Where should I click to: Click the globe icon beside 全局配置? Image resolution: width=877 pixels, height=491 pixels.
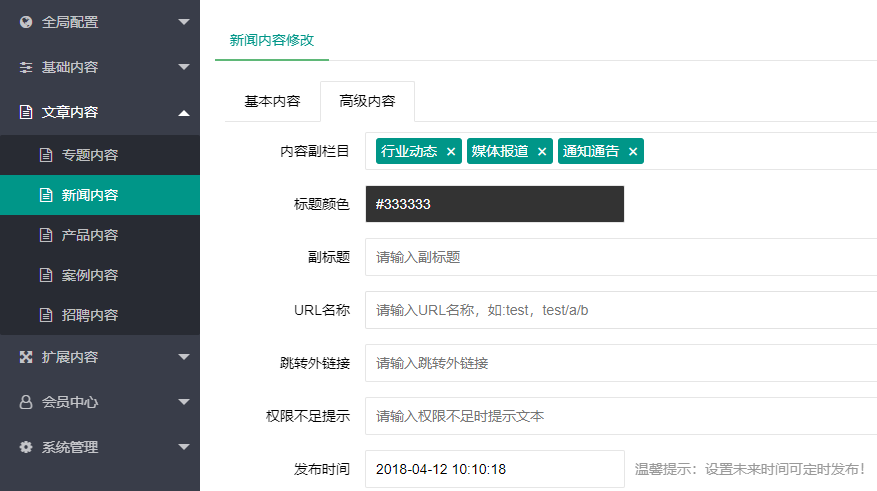click(26, 21)
